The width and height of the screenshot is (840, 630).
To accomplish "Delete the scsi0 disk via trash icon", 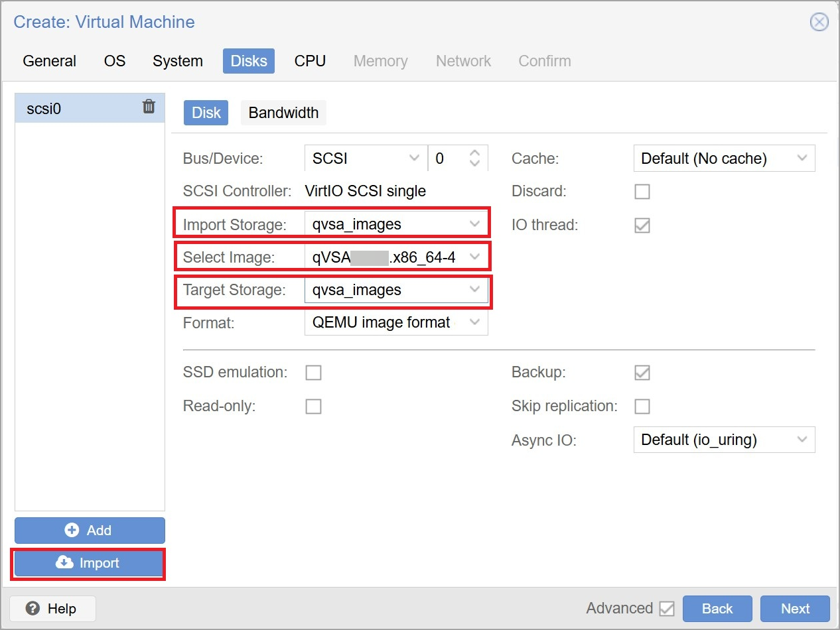I will pos(149,107).
